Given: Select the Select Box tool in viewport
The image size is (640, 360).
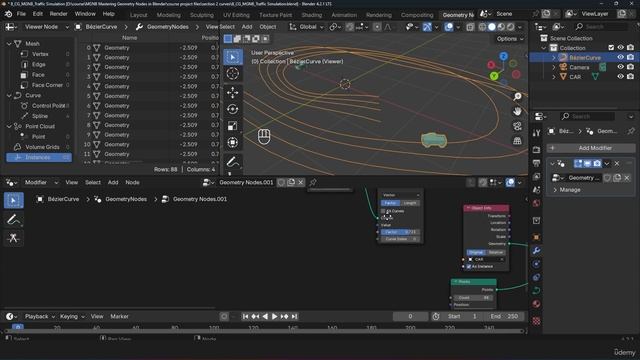Looking at the screenshot, I should (x=233, y=57).
